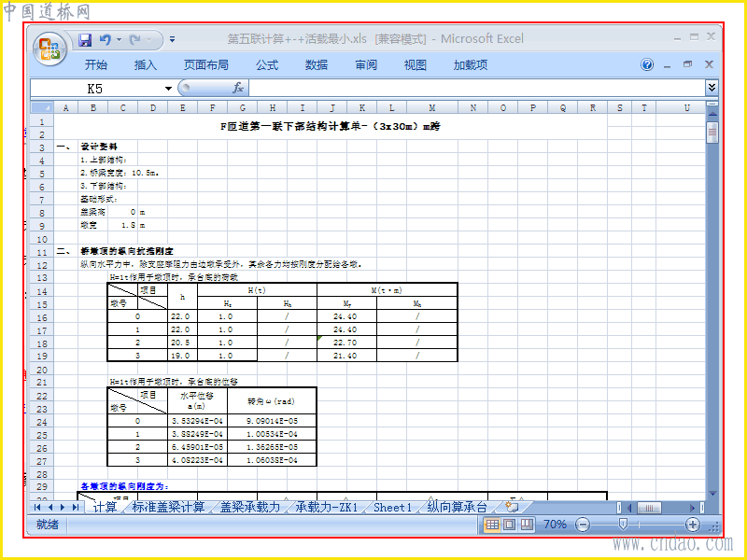Click the insert function fx icon

coord(238,88)
